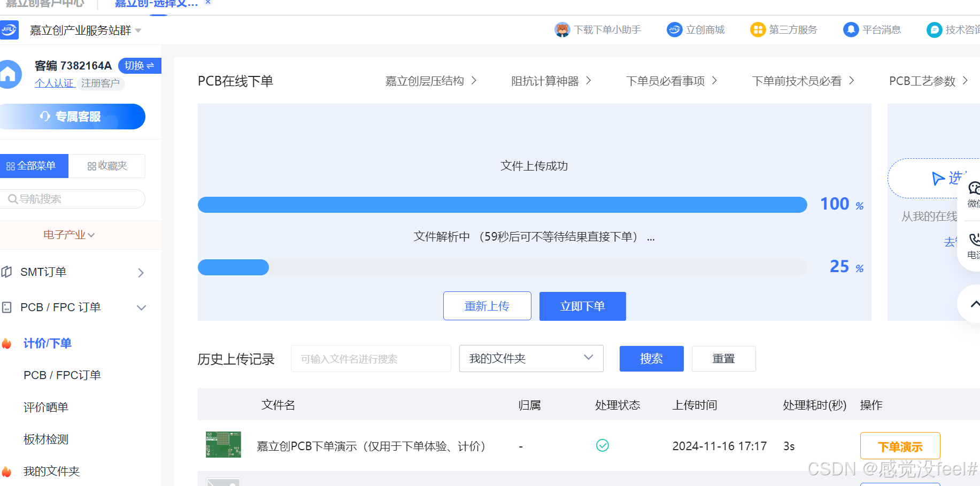The width and height of the screenshot is (980, 486).
Task: Open the 下单前技术员必看 link
Action: tap(804, 81)
